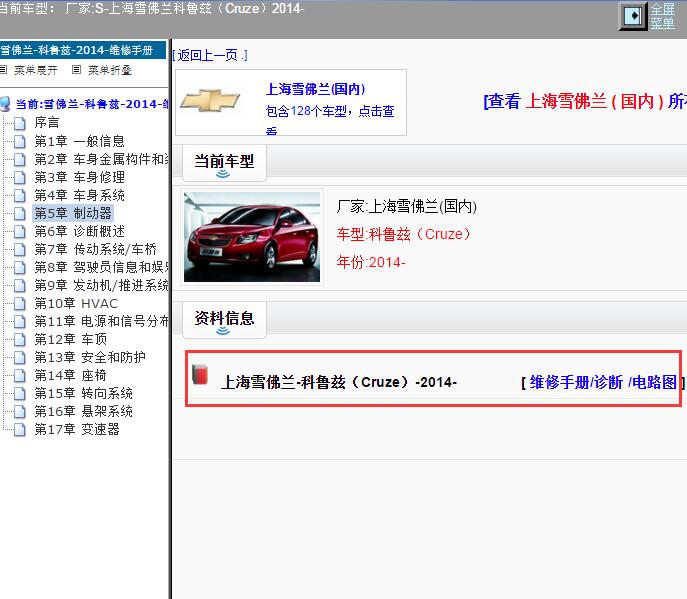The height and width of the screenshot is (599, 687).
Task: Open 第6章 诊断概述
Action: coord(79,231)
